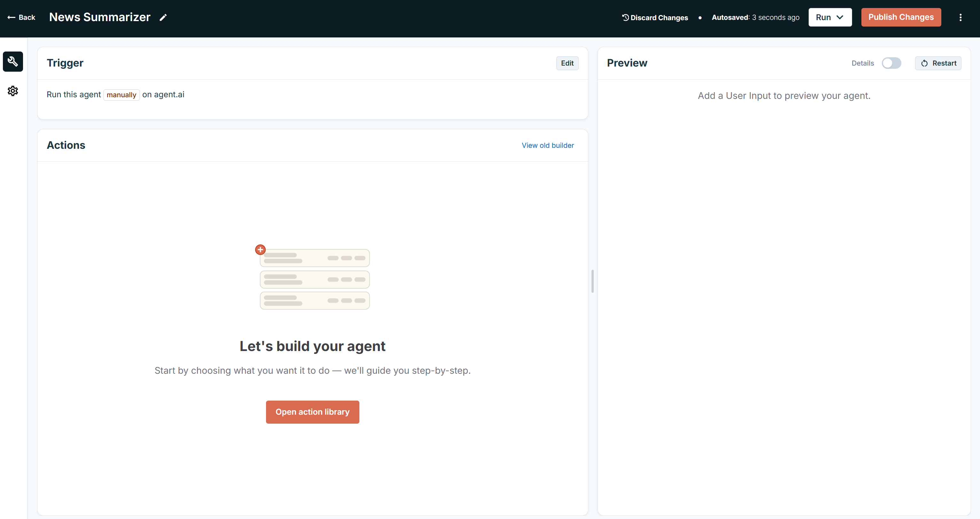Open the settings gear in left sidebar

pyautogui.click(x=12, y=91)
